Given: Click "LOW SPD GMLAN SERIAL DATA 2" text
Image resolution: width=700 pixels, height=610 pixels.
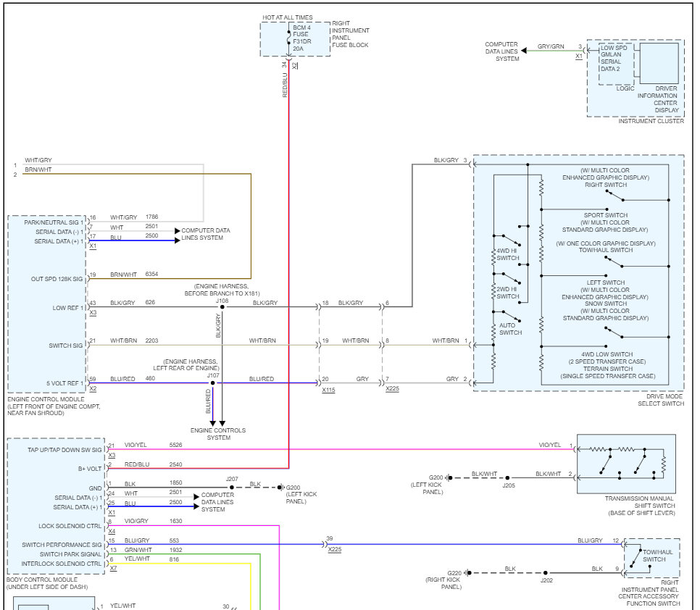Looking at the screenshot, I should pyautogui.click(x=613, y=59).
